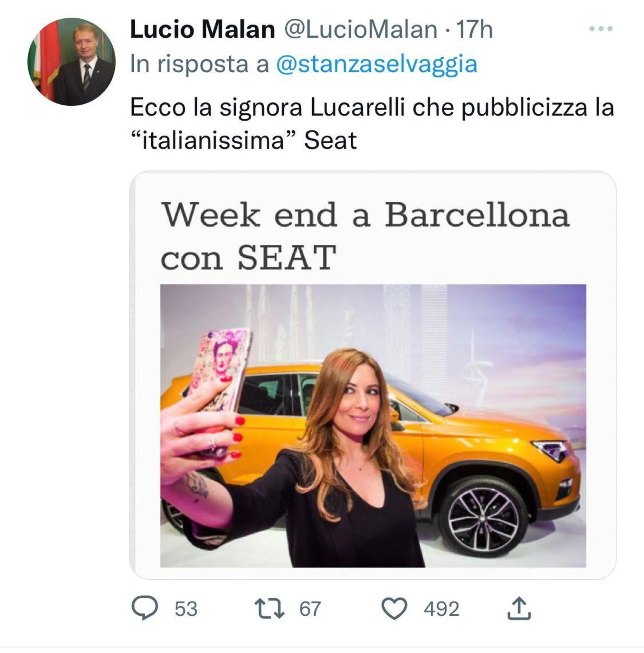This screenshot has height=653, width=644.
Task: Open the @LucioMalan handle link
Action: point(360,30)
